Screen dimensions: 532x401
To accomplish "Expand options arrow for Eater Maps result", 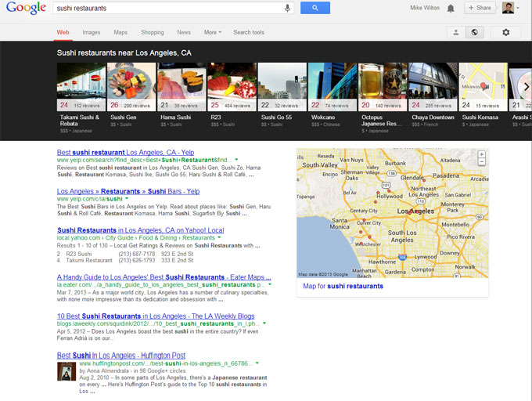I will tap(270, 284).
